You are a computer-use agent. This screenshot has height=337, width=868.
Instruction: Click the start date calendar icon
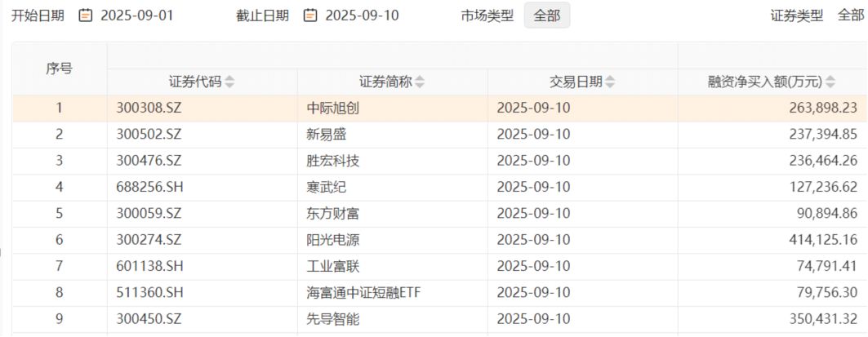[86, 16]
